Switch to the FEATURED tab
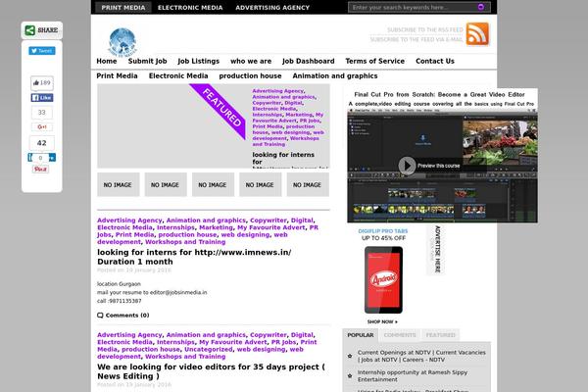Image resolution: width=588 pixels, height=392 pixels. [440, 335]
